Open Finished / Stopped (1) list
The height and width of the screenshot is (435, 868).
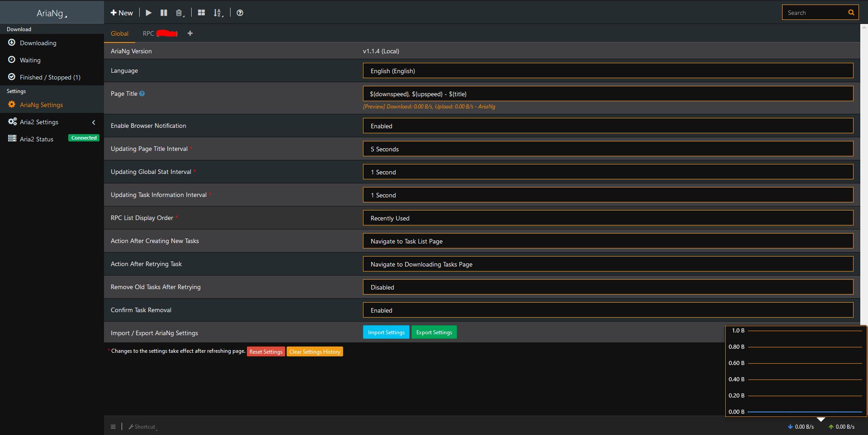[x=52, y=77]
